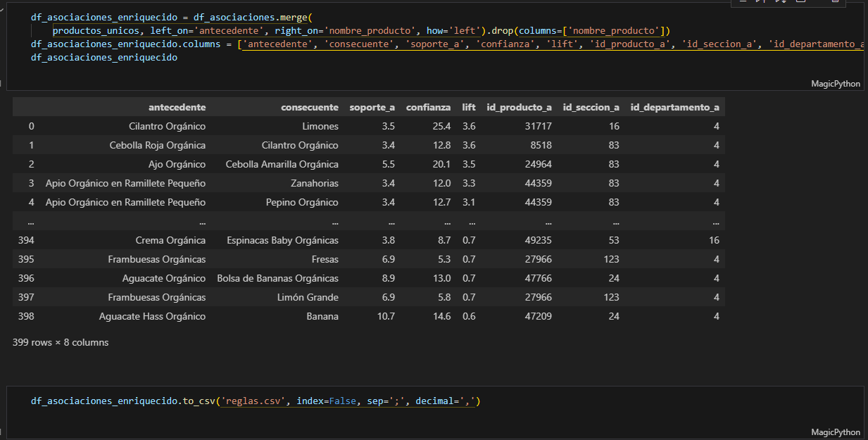Viewport: 868px width, 440px height.
Task: Click Frambuesas Orgánicas in row 395
Action: 157,259
